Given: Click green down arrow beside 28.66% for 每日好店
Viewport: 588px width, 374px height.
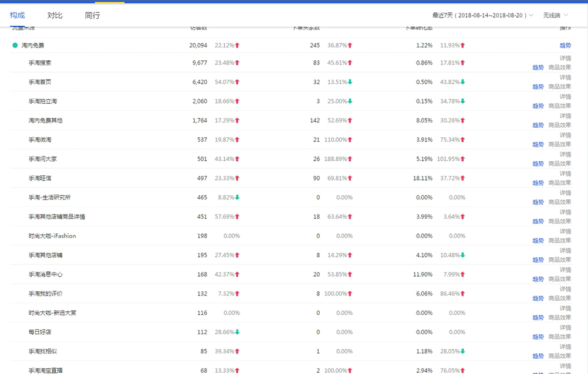Looking at the screenshot, I should pos(238,332).
